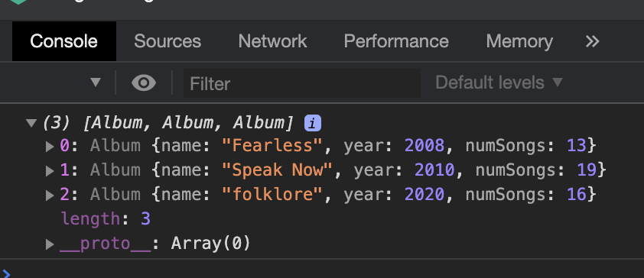Go to the Performance tab
644x278 pixels.
click(396, 41)
